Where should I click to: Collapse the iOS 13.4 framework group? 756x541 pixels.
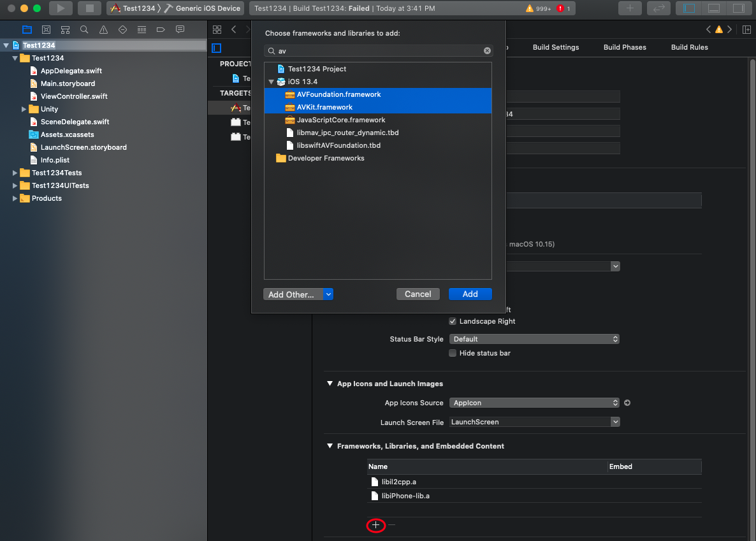coord(271,82)
